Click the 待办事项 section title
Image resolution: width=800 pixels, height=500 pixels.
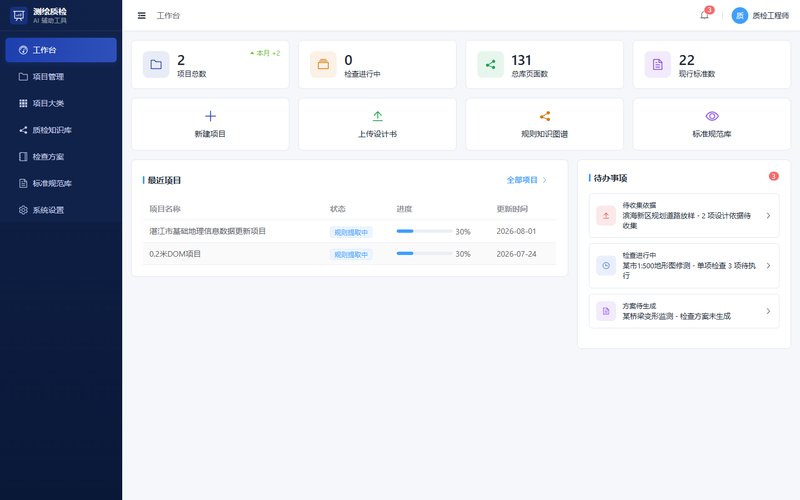pyautogui.click(x=610, y=178)
